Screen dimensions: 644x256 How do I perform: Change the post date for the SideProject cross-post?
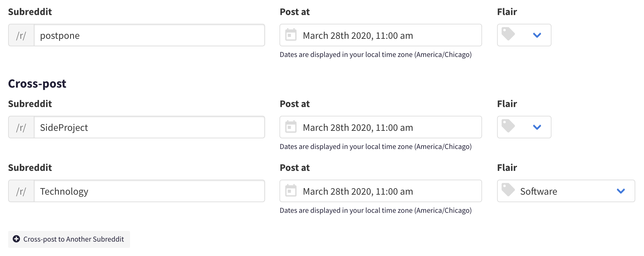(381, 127)
